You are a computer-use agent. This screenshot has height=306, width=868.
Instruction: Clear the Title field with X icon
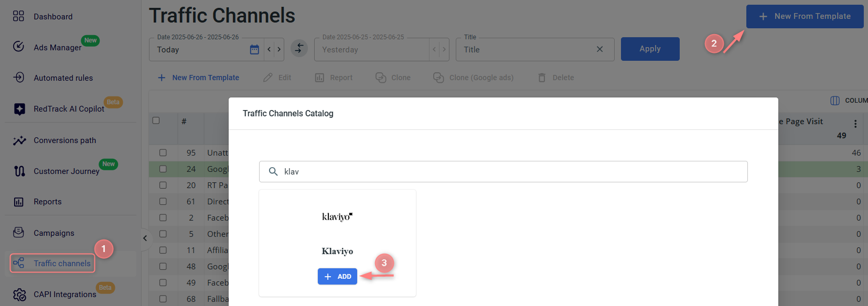pyautogui.click(x=599, y=49)
